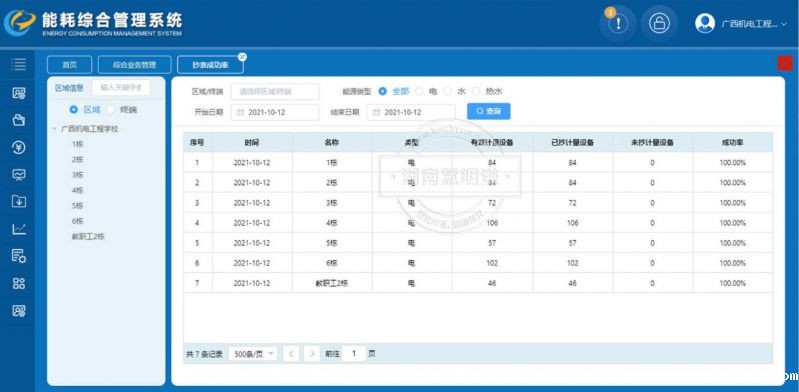The width and height of the screenshot is (799, 392).
Task: Open the 500条/页 page size dropdown
Action: coord(253,354)
